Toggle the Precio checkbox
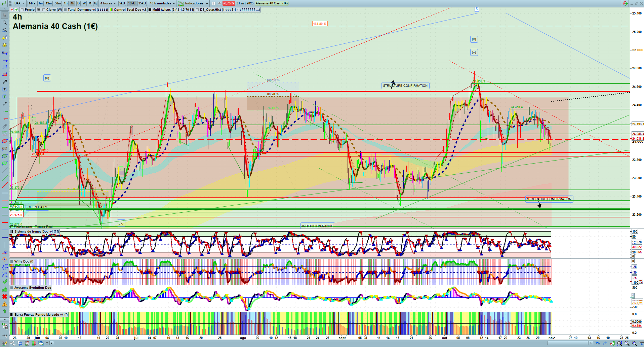This screenshot has width=644, height=347. coord(23,10)
